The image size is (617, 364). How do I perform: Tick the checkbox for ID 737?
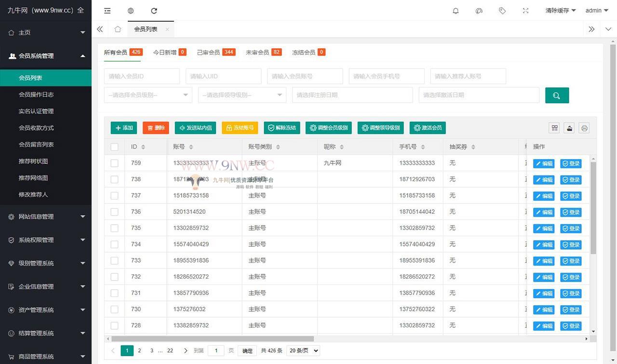point(114,196)
